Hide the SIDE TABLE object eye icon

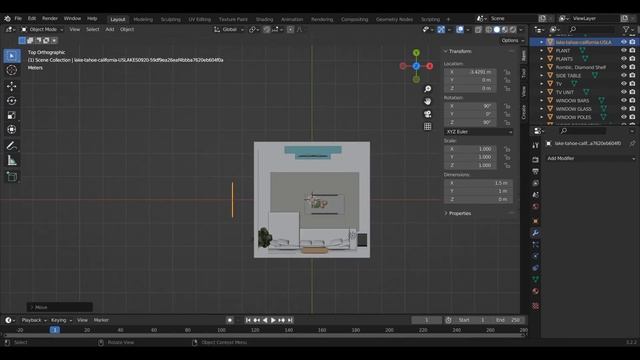624,75
